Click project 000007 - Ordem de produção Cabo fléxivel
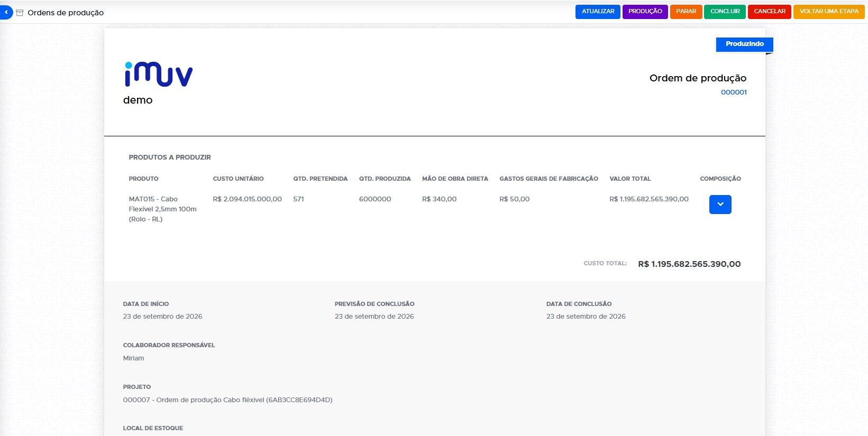Screen dimensions: 868x436 [x=228, y=400]
